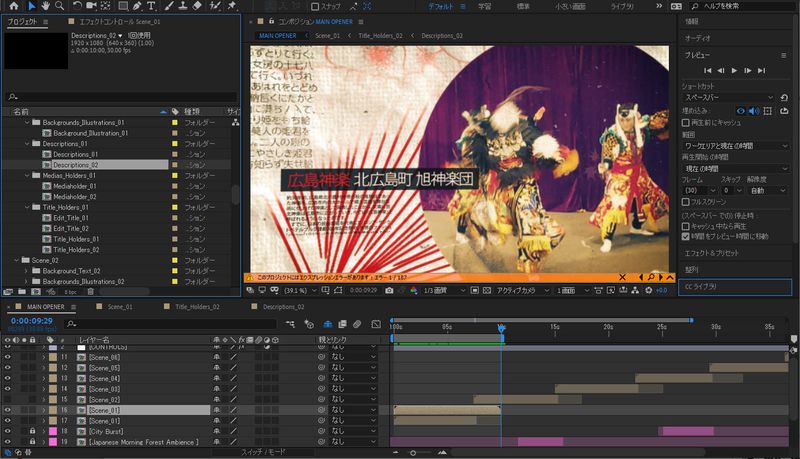Screen dimensions: 800x459
Task: Enable the フルスクリーン checkbox
Action: (x=686, y=203)
